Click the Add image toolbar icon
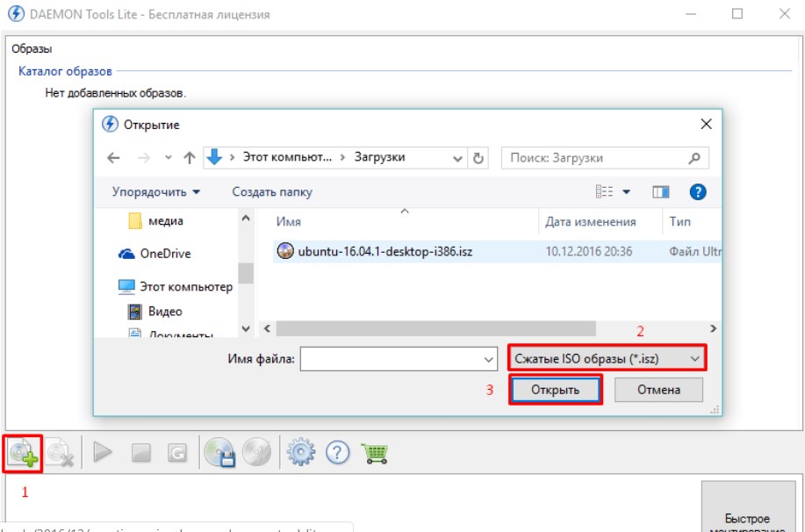The image size is (805, 532). (x=23, y=453)
